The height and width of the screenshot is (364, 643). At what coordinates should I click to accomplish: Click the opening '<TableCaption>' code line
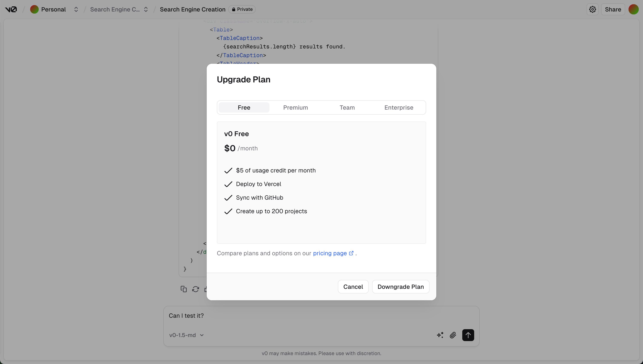tap(239, 38)
